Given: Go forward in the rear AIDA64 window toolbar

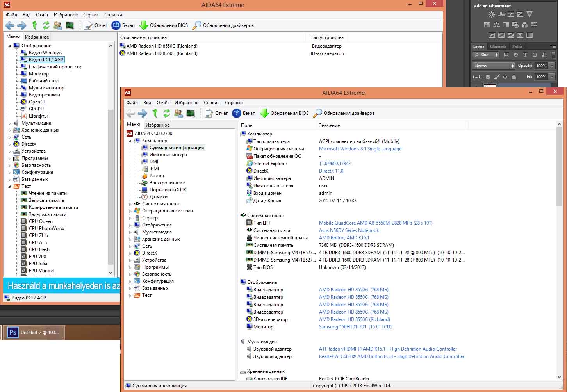Looking at the screenshot, I should (x=22, y=25).
